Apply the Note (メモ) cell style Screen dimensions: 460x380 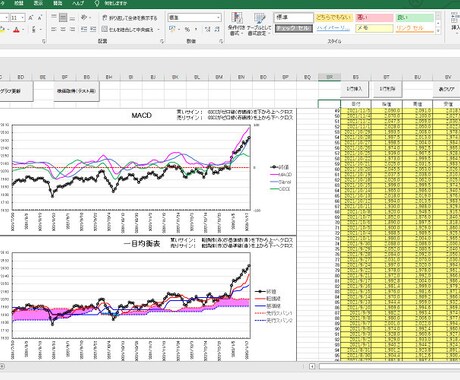coord(374,28)
